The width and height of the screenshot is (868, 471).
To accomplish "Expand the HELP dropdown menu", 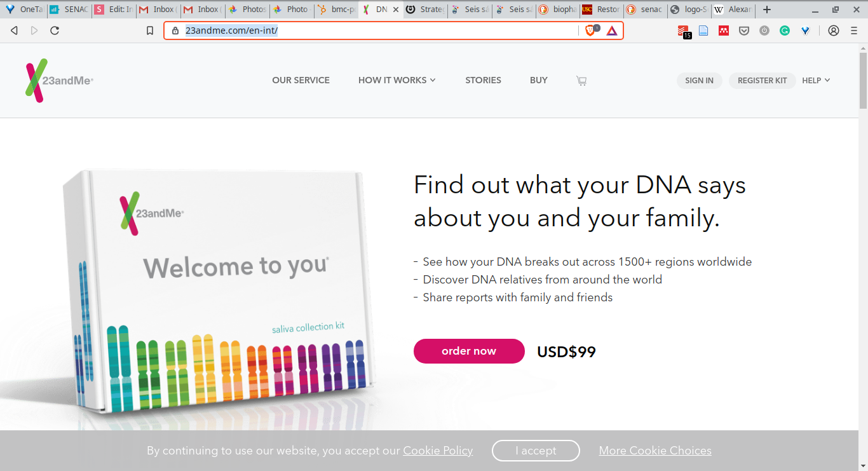I will pyautogui.click(x=816, y=81).
